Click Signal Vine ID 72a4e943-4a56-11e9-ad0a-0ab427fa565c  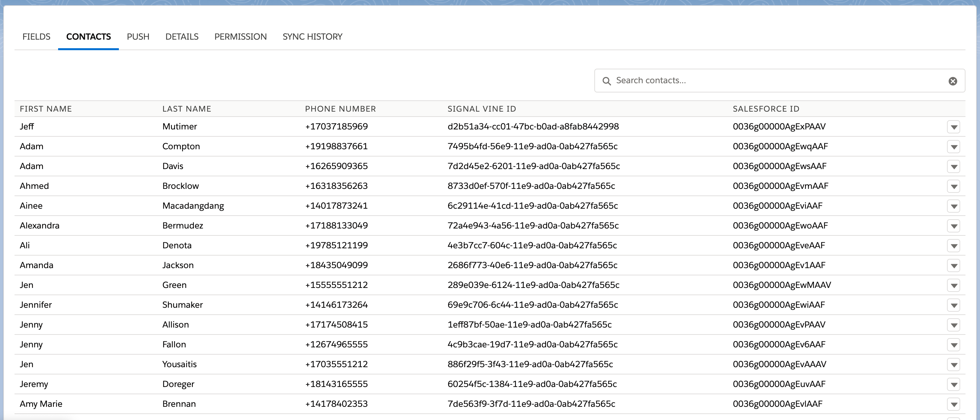coord(533,225)
